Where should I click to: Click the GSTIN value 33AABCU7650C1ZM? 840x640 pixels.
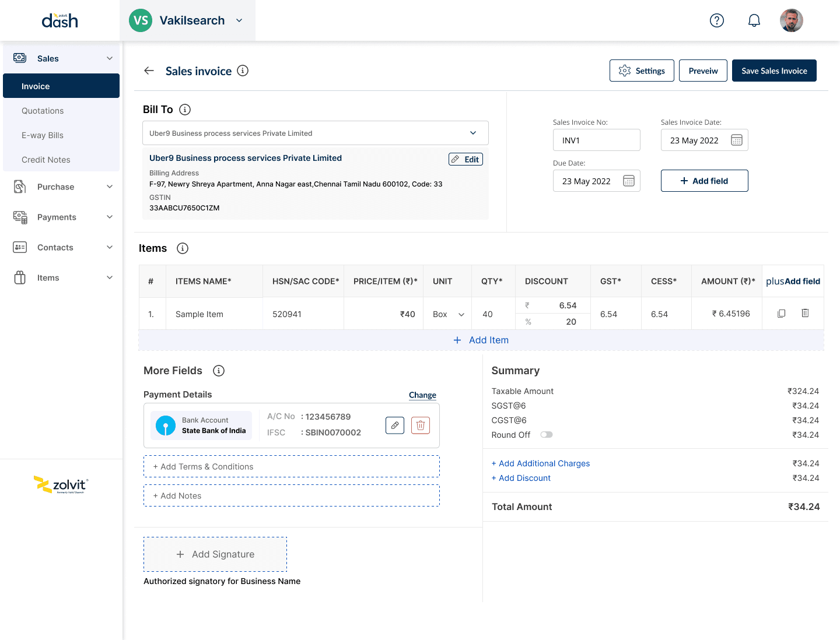click(184, 208)
